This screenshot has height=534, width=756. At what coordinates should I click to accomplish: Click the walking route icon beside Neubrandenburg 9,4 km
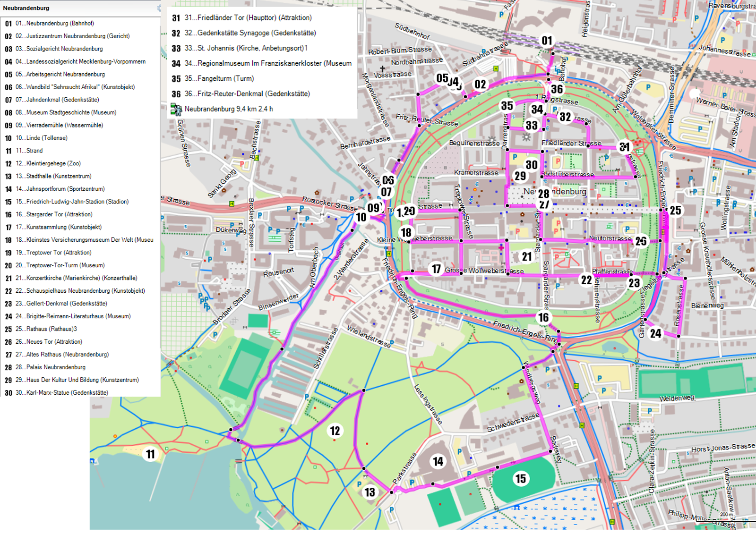[x=176, y=110]
